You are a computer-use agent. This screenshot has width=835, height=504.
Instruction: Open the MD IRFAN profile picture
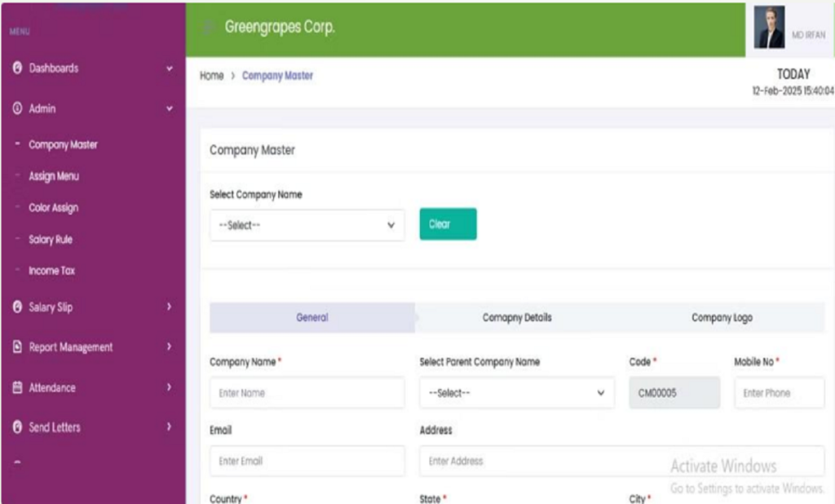pos(768,29)
